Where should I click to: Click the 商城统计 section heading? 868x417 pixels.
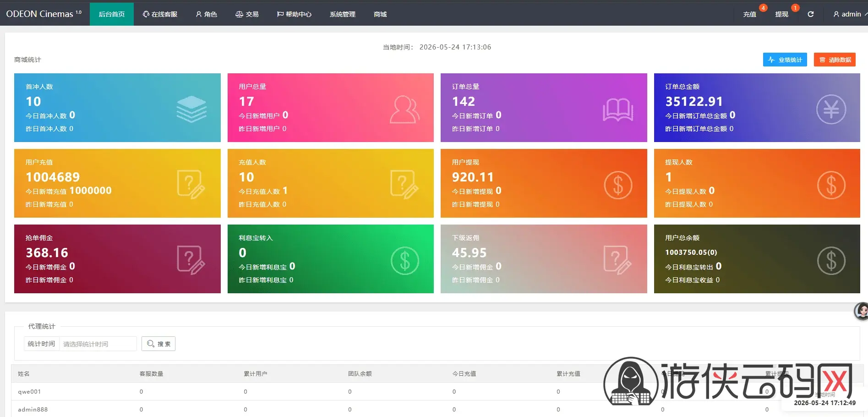pos(27,60)
